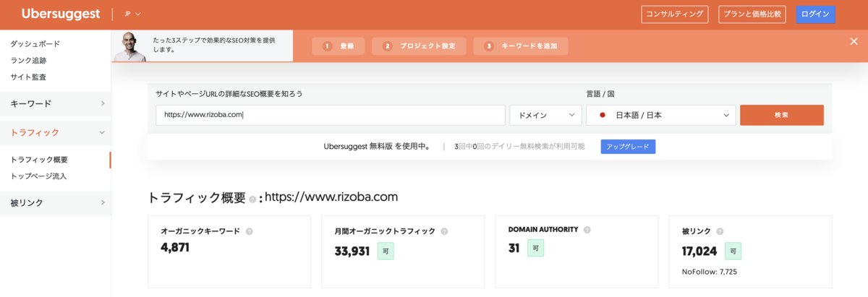The image size is (868, 297).
Task: Click help icon beside 月間オーガニックトラフィック
Action: coord(444,231)
